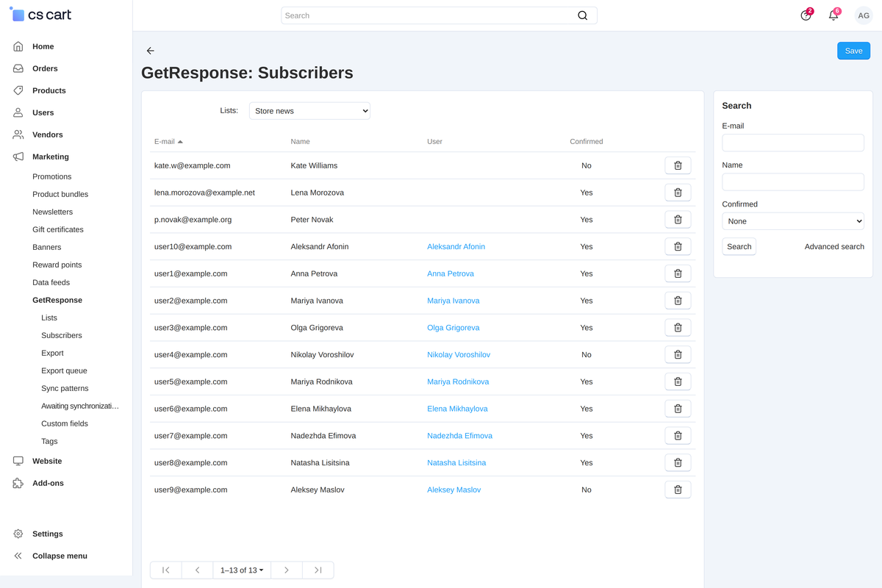Go to last page of subscribers
The width and height of the screenshot is (882, 588).
tap(318, 570)
